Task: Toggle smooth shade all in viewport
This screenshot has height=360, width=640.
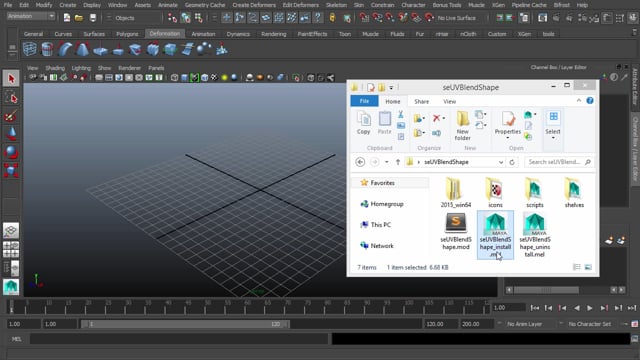Action: pos(184,77)
